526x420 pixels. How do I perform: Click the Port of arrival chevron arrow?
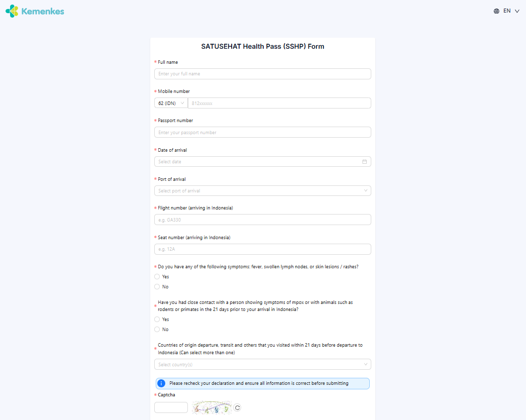pos(366,190)
